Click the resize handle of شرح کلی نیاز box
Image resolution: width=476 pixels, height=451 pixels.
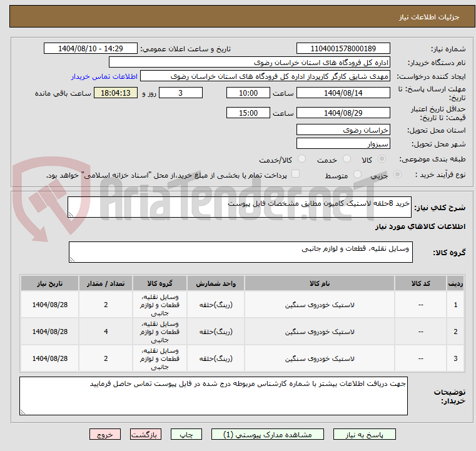tap(71, 215)
